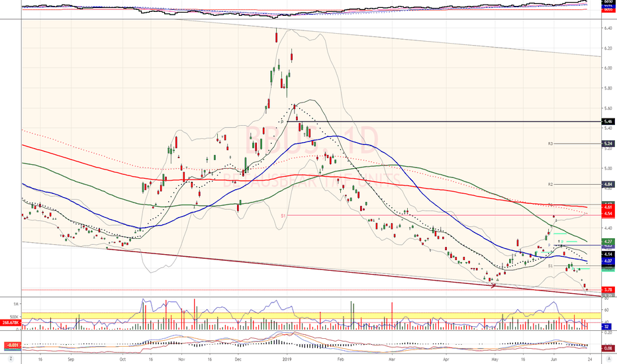This screenshot has width=617, height=364.
Task: Click the Oct date on time axis
Action: click(x=122, y=359)
